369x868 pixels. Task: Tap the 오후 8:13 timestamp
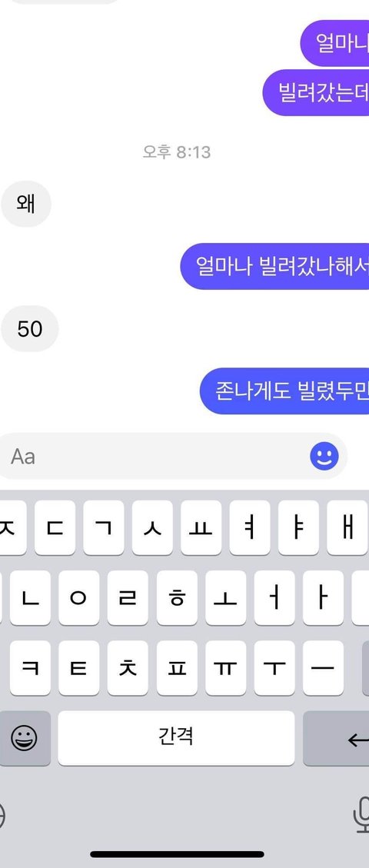coord(177,151)
